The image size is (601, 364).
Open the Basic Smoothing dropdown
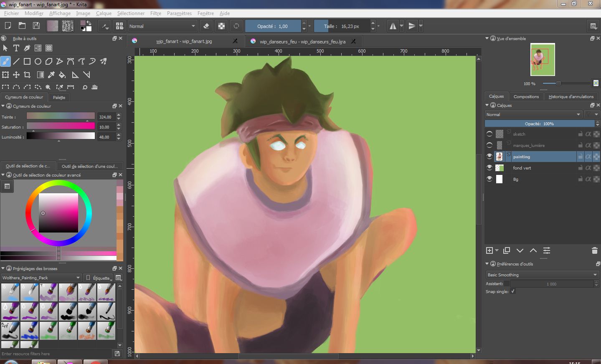tap(542, 275)
